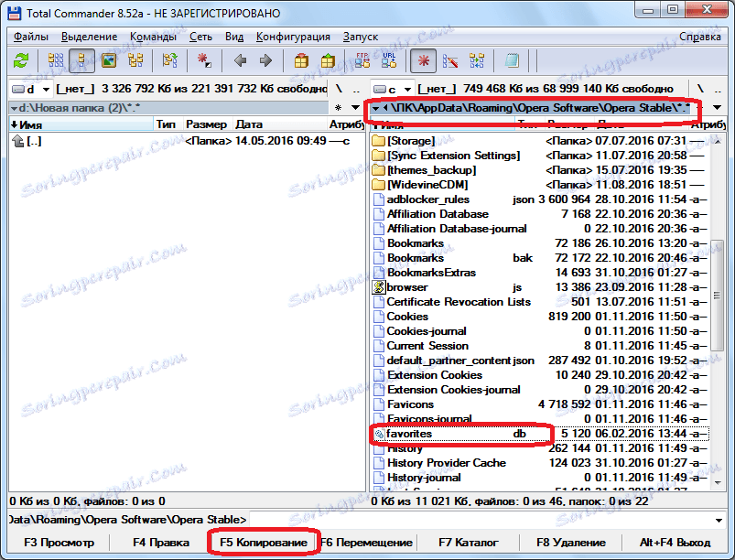This screenshot has width=735, height=560.
Task: Click the red star with arrow icon
Action: [204, 60]
